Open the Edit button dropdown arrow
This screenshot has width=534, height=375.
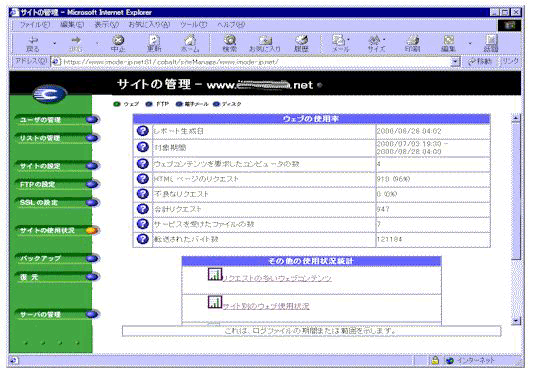[470, 44]
